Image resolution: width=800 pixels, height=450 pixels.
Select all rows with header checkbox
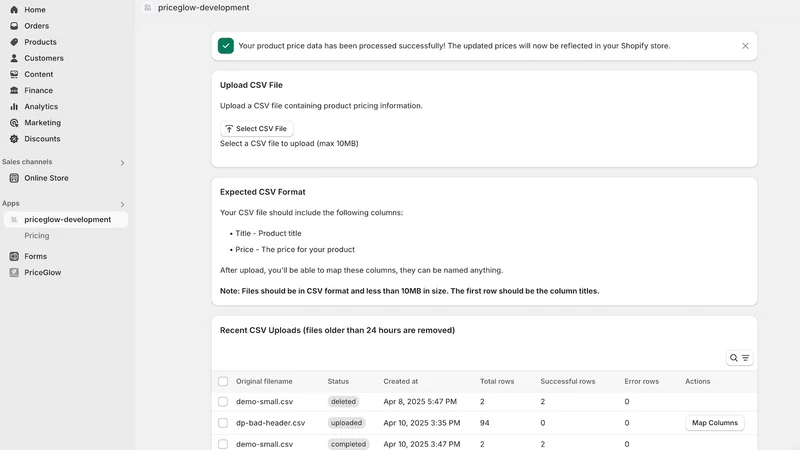pyautogui.click(x=223, y=381)
